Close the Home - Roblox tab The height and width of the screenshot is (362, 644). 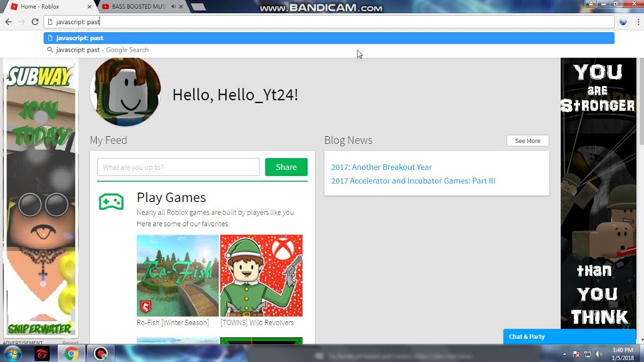(x=90, y=7)
